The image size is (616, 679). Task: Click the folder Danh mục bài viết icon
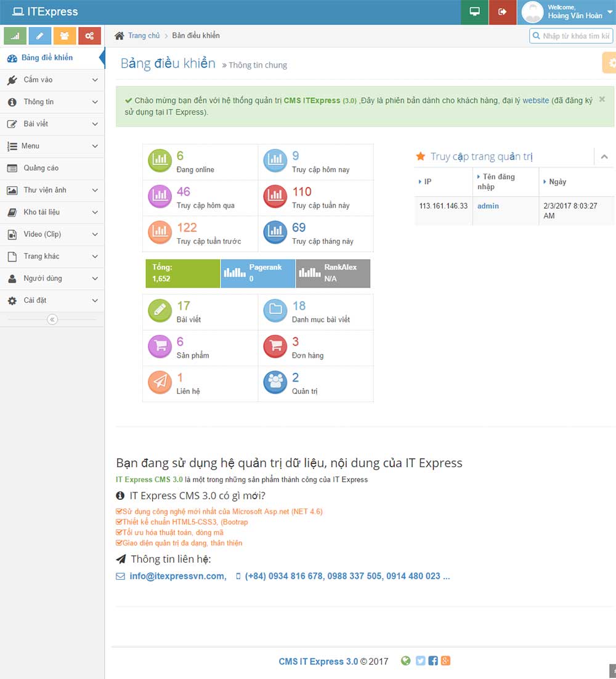click(x=275, y=310)
